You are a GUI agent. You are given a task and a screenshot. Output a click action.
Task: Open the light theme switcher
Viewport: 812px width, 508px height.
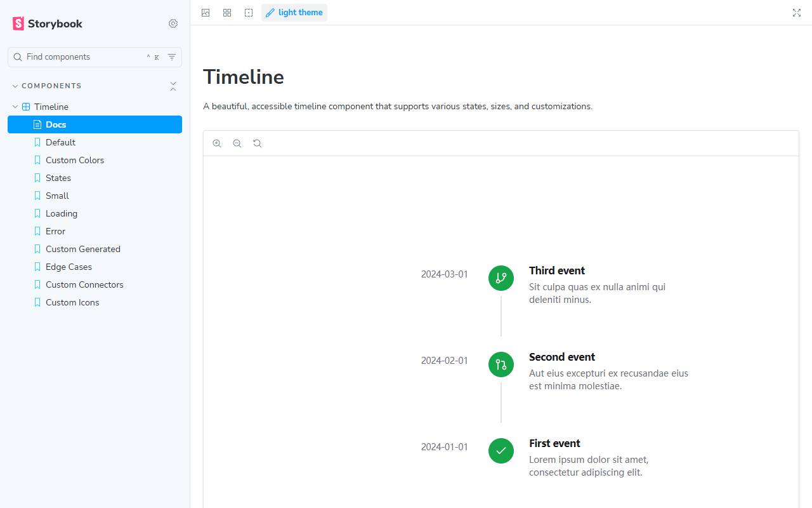tap(294, 13)
